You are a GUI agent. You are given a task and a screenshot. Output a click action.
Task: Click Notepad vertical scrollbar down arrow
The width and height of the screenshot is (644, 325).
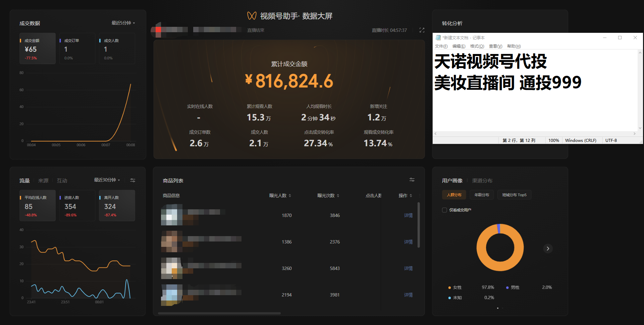tap(640, 128)
